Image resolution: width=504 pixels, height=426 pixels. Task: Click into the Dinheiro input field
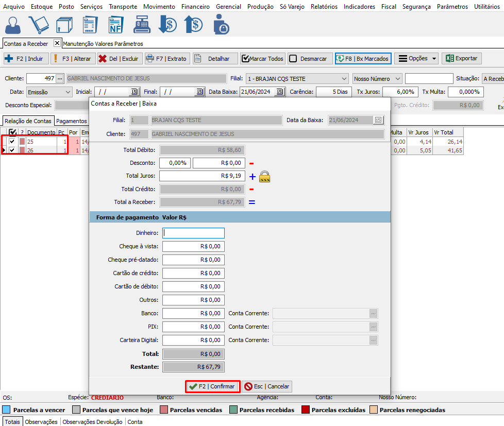[193, 233]
